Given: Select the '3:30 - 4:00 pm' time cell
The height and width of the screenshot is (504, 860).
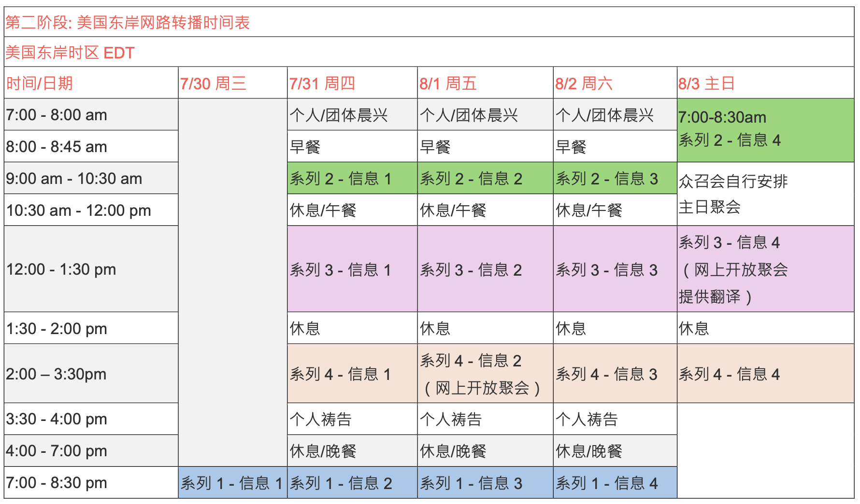Looking at the screenshot, I should 91,419.
